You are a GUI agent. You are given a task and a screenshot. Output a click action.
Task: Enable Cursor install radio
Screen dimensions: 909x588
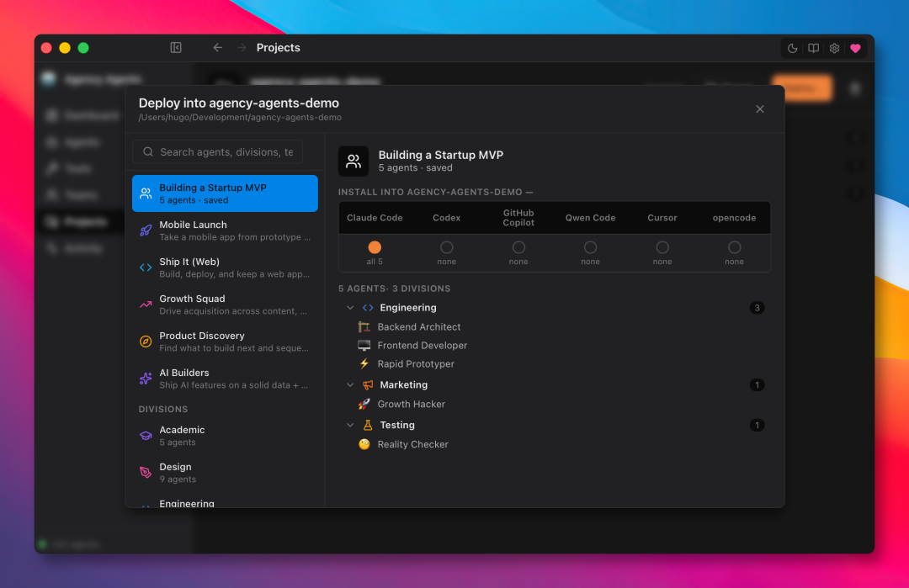coord(662,247)
